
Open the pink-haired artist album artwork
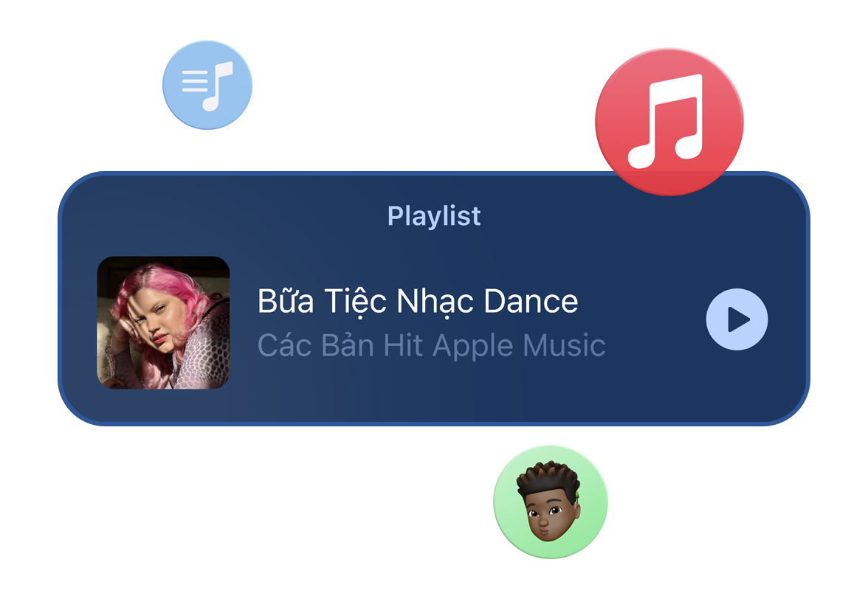[x=163, y=322]
